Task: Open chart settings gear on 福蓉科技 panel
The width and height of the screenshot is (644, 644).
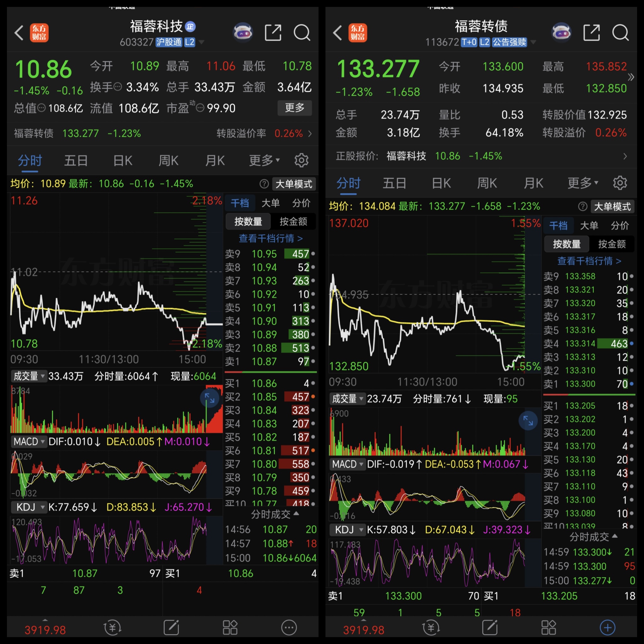Action: tap(301, 160)
